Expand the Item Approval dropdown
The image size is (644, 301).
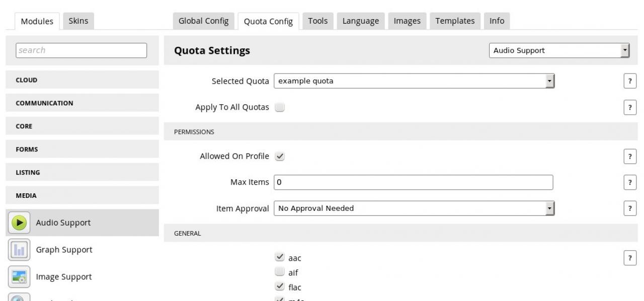click(414, 208)
